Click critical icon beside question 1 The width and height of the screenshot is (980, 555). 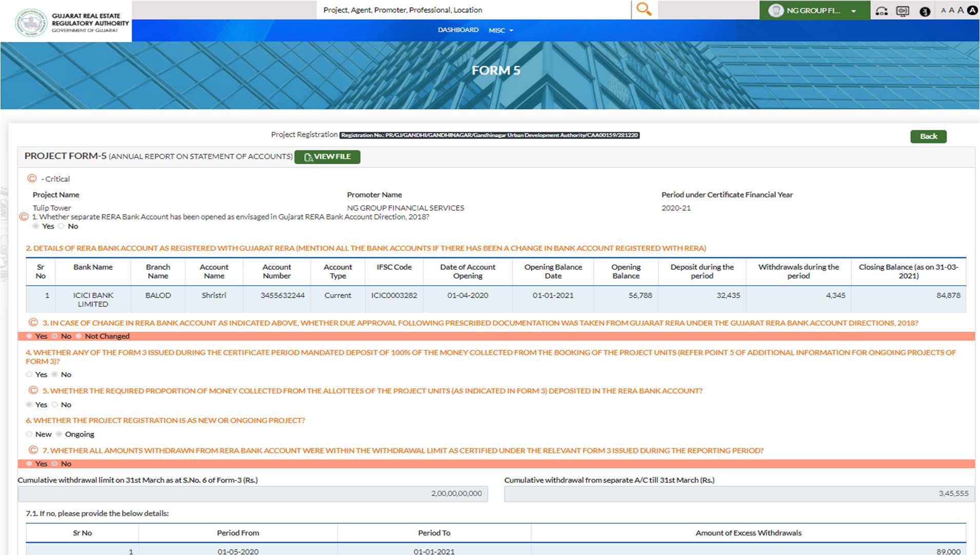[24, 216]
